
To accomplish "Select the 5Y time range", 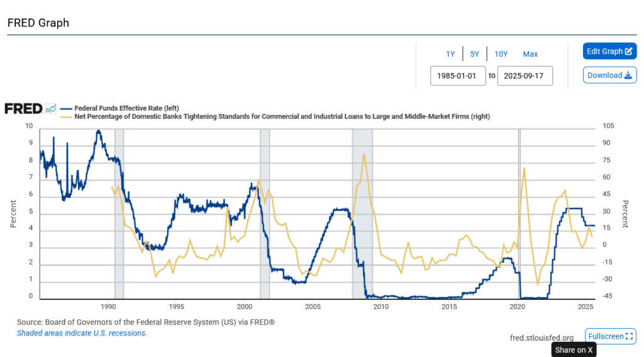I will coord(475,54).
